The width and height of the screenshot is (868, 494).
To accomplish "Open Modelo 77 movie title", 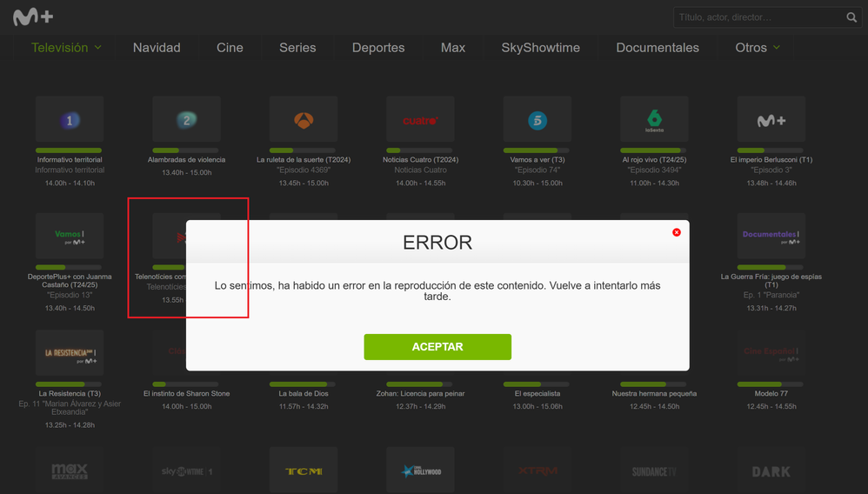I will pyautogui.click(x=771, y=393).
